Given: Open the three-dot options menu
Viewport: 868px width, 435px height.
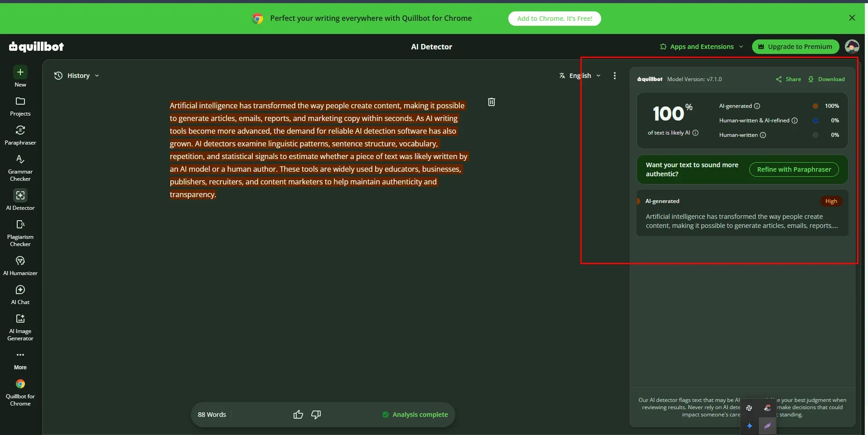Looking at the screenshot, I should (615, 76).
